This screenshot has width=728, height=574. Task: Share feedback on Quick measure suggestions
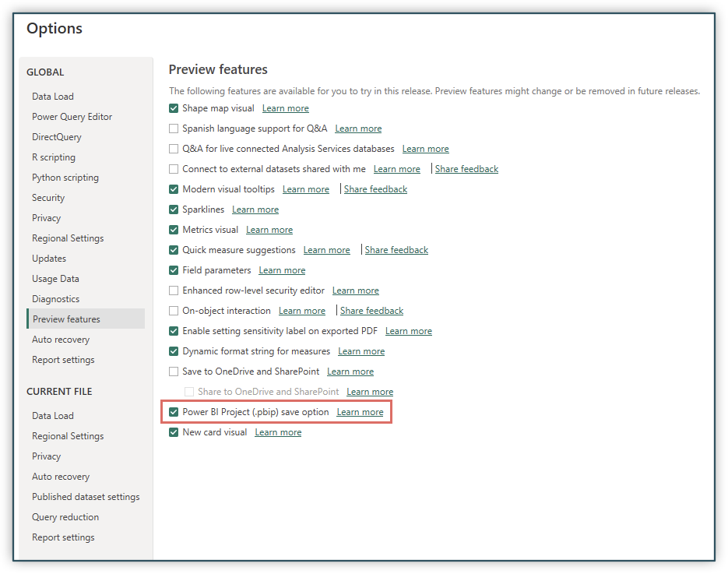click(x=396, y=250)
